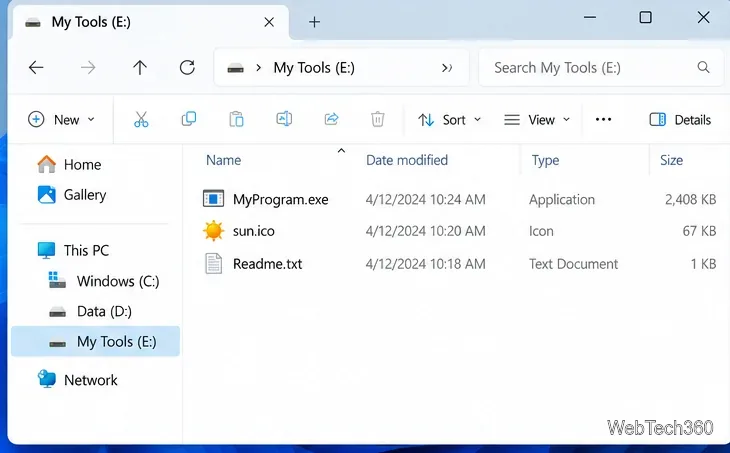
Task: Maximize the File Explorer window
Action: coord(645,18)
